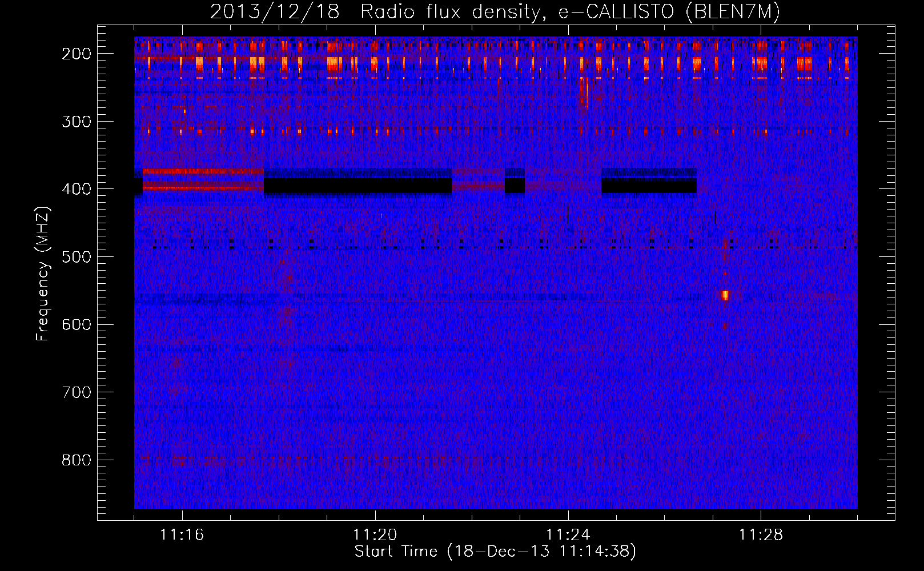924x571 pixels.
Task: Click the 300 frequency tick label
Action: pyautogui.click(x=77, y=121)
